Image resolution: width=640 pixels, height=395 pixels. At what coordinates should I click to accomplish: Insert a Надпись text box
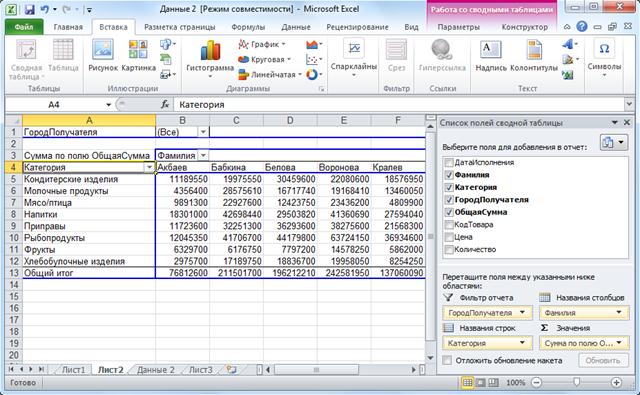491,56
